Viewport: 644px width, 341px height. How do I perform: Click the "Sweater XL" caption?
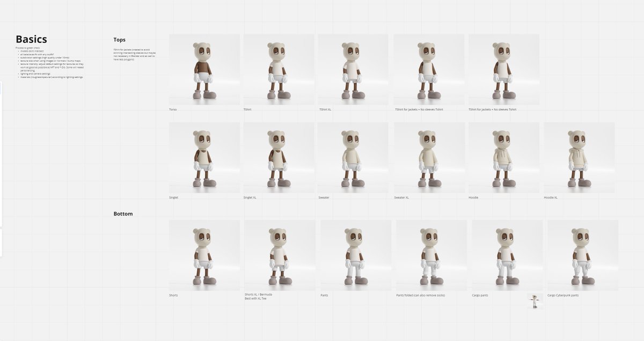402,197
